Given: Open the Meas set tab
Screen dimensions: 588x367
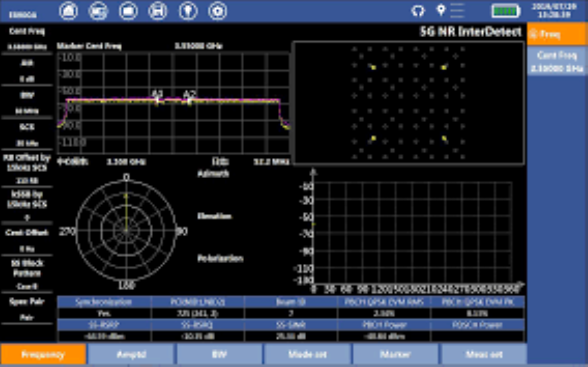Looking at the screenshot, I should 484,354.
